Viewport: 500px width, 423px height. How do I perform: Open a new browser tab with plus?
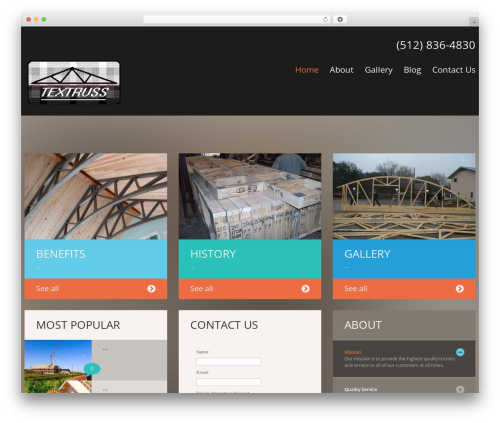coord(474,22)
